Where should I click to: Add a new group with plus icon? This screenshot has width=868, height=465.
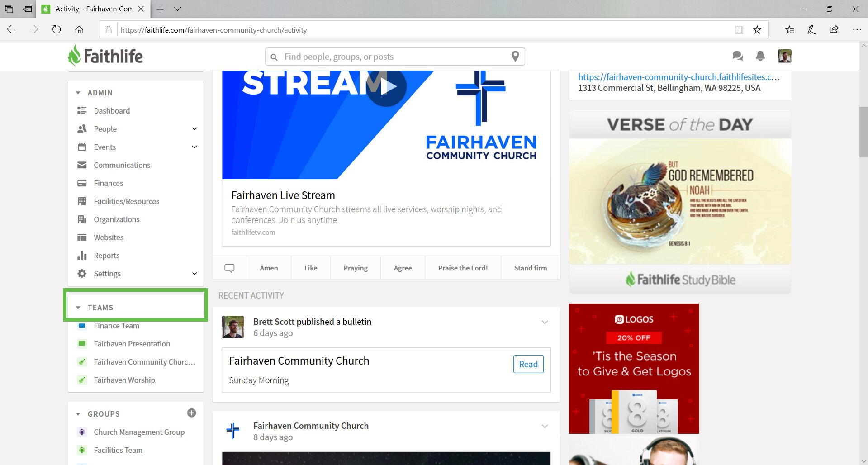[192, 413]
